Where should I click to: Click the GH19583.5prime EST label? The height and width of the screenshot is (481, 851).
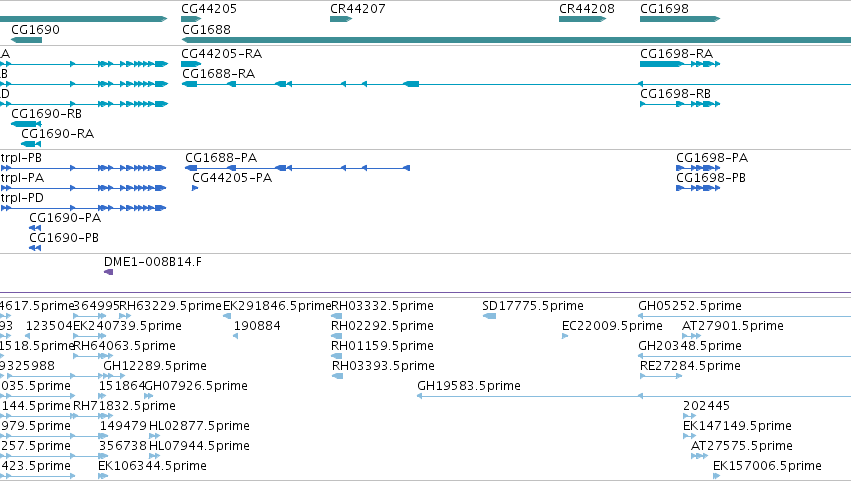468,386
